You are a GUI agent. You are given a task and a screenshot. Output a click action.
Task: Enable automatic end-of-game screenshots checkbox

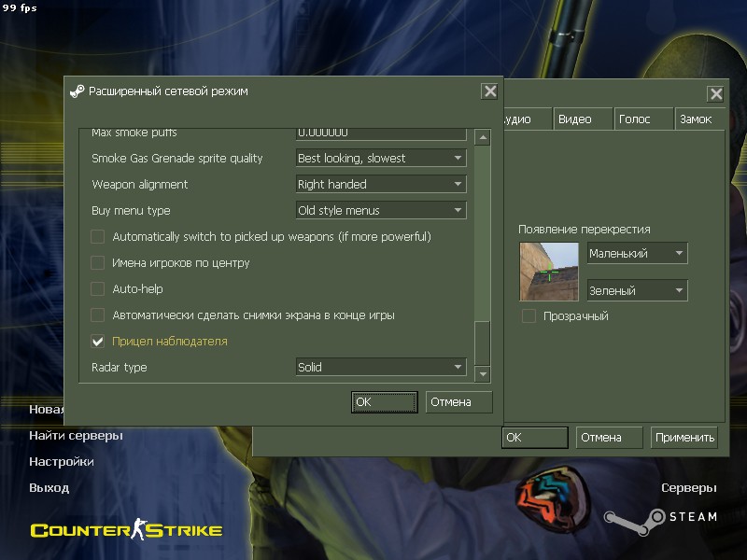[98, 315]
